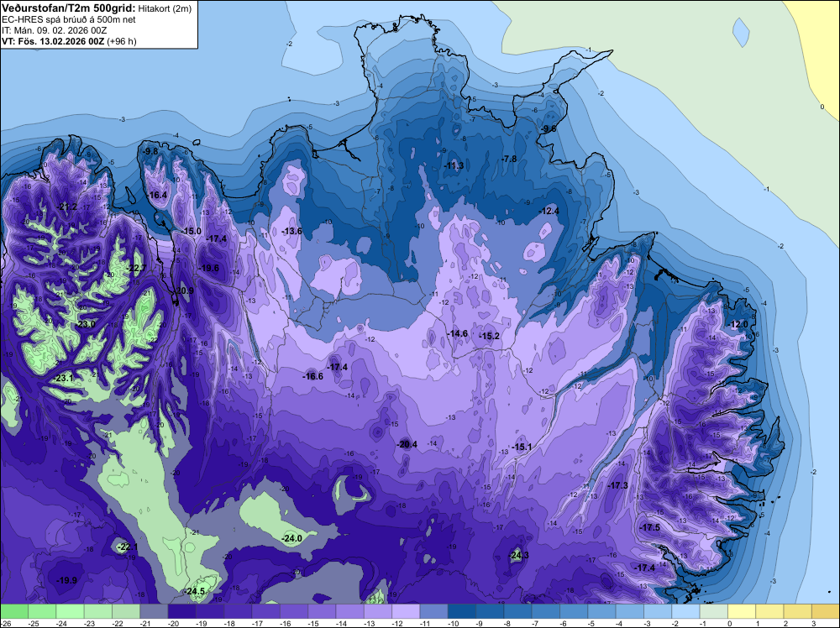Click the legend swatch between -2 and -1
Screen dimensions: 840x628
(685, 611)
